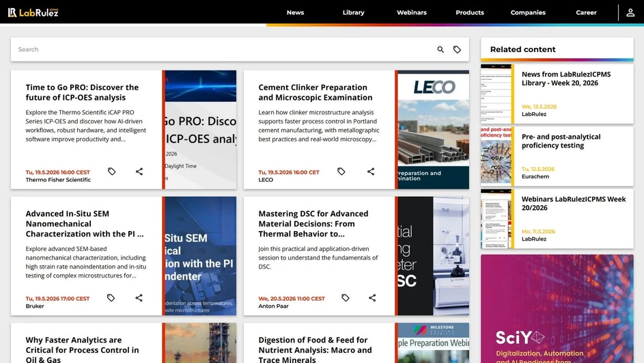
Task: Open Why Faster Analytics are Critical title
Action: click(82, 349)
